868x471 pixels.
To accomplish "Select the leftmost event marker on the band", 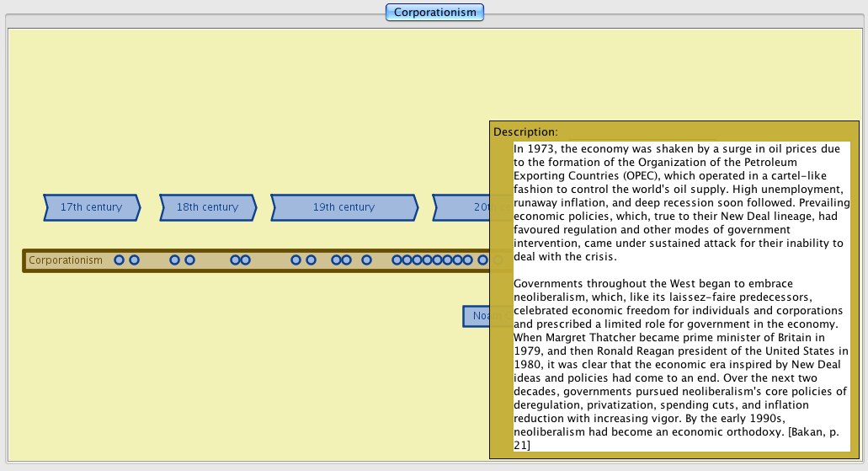I will [120, 260].
